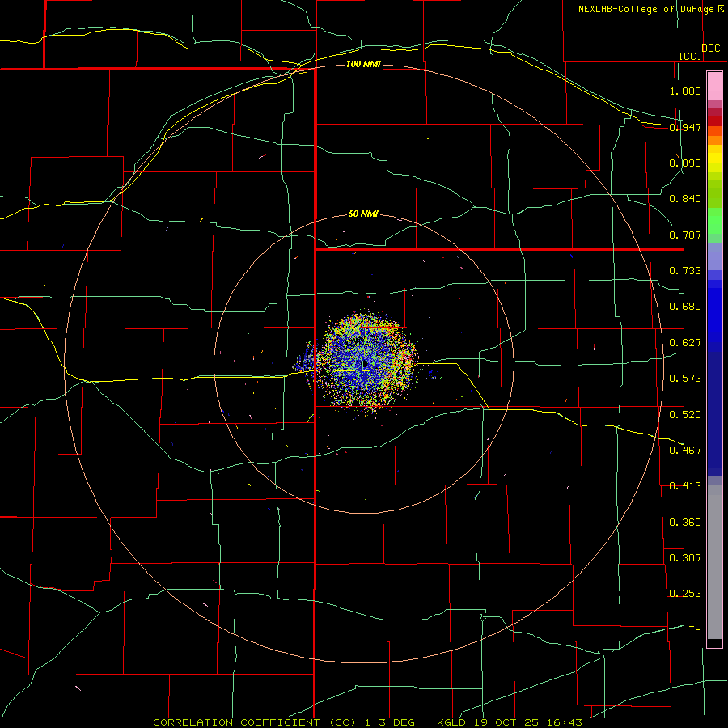The image size is (728, 728).
Task: Click the 0.413 value on the scale
Action: coord(685,486)
